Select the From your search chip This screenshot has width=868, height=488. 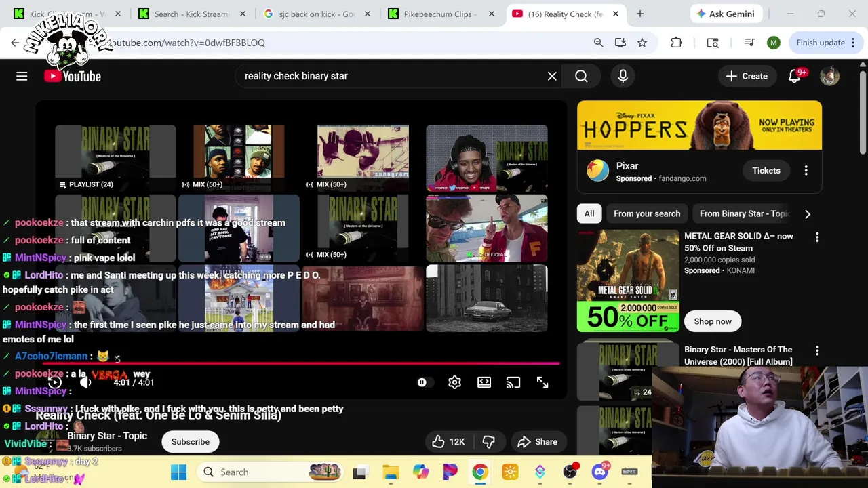(x=647, y=213)
